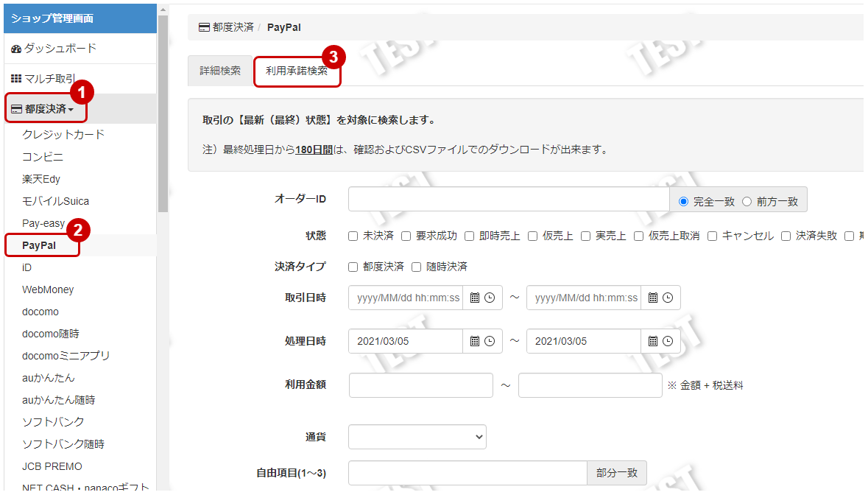
Task: Click the dashboard icon in the sidebar
Action: [16, 48]
